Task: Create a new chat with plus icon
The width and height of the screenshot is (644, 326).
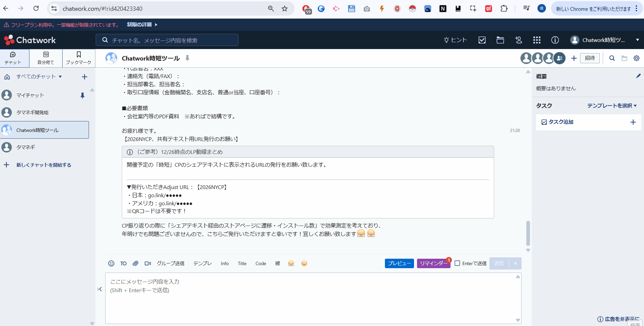Action: (85, 77)
